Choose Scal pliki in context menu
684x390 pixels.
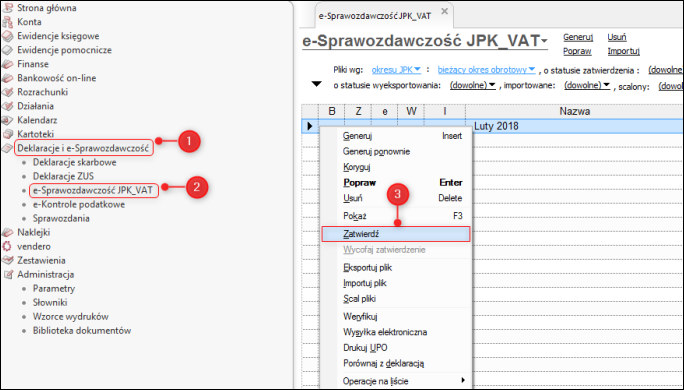(x=396, y=299)
